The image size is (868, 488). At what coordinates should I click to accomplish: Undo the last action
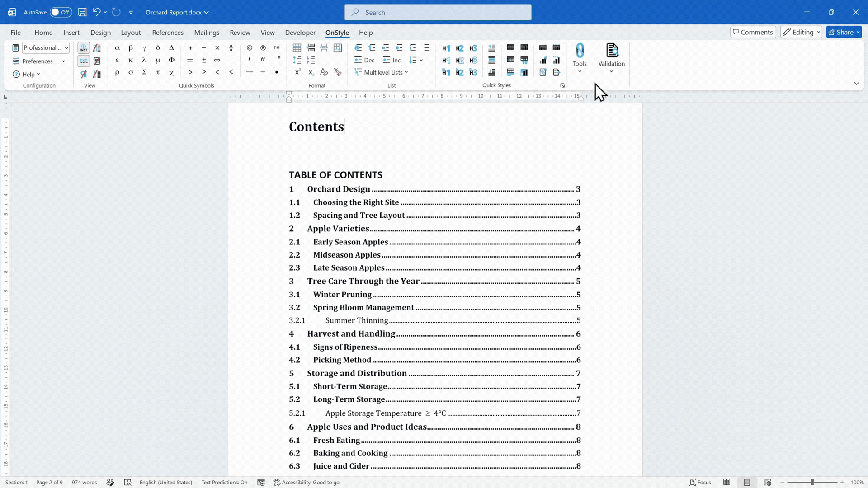tap(96, 12)
